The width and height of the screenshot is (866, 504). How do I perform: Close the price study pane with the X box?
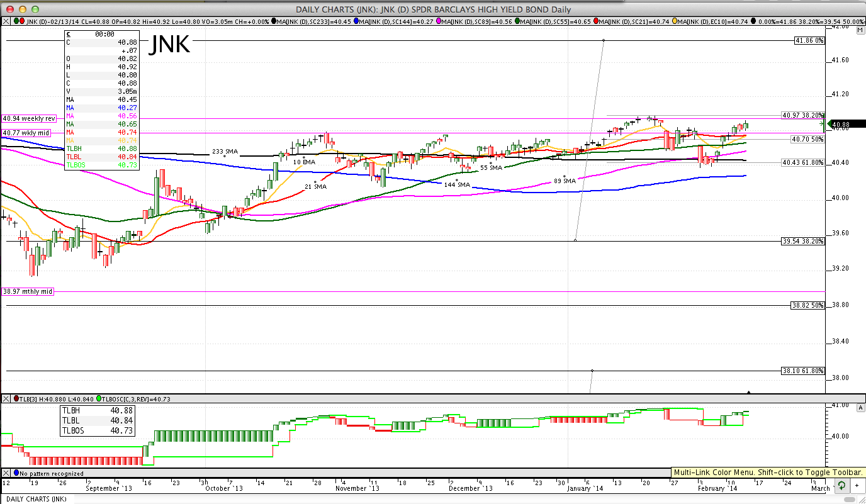tap(6, 21)
